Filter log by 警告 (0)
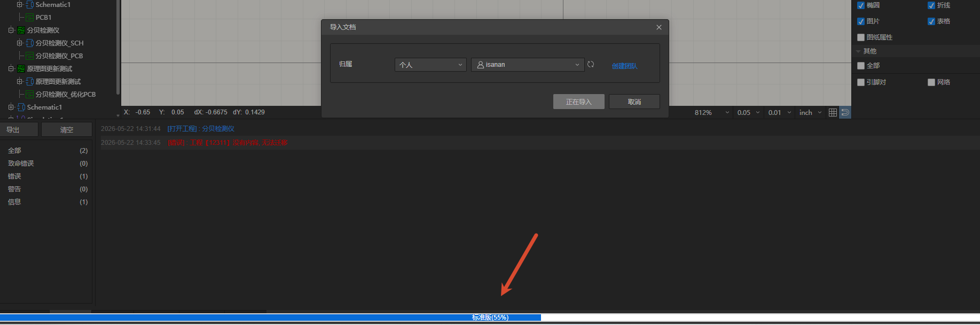This screenshot has height=325, width=980. [47, 189]
